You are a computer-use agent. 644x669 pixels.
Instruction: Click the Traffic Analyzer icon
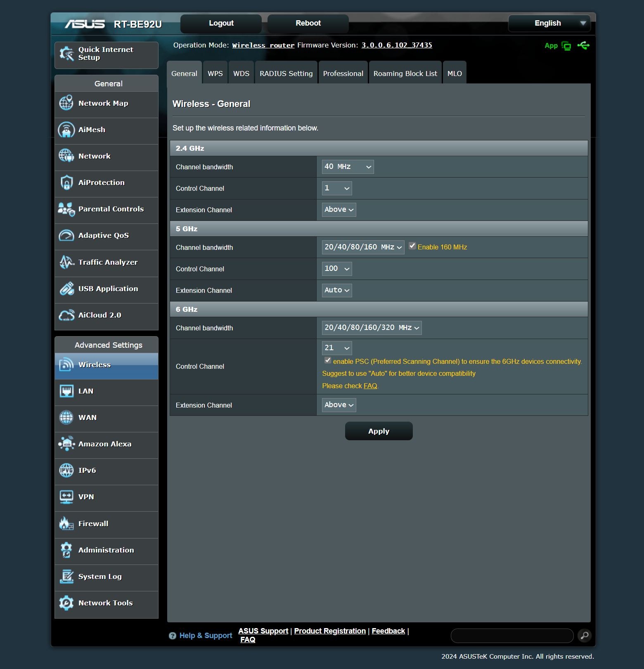(66, 262)
